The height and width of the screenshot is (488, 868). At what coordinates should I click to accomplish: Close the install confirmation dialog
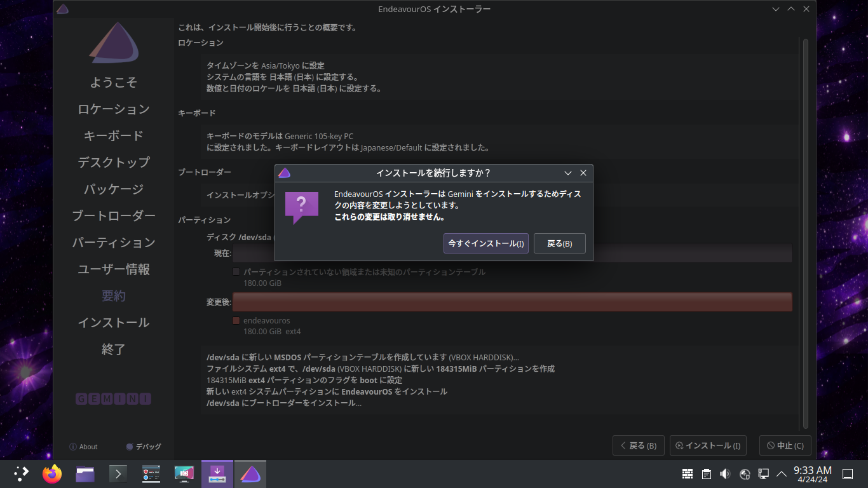pyautogui.click(x=583, y=173)
